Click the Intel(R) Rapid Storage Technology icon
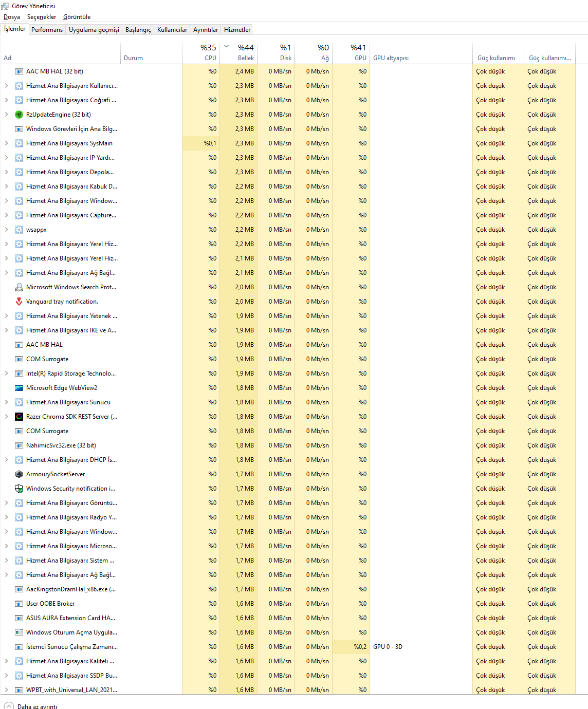The image size is (588, 709). (x=19, y=374)
